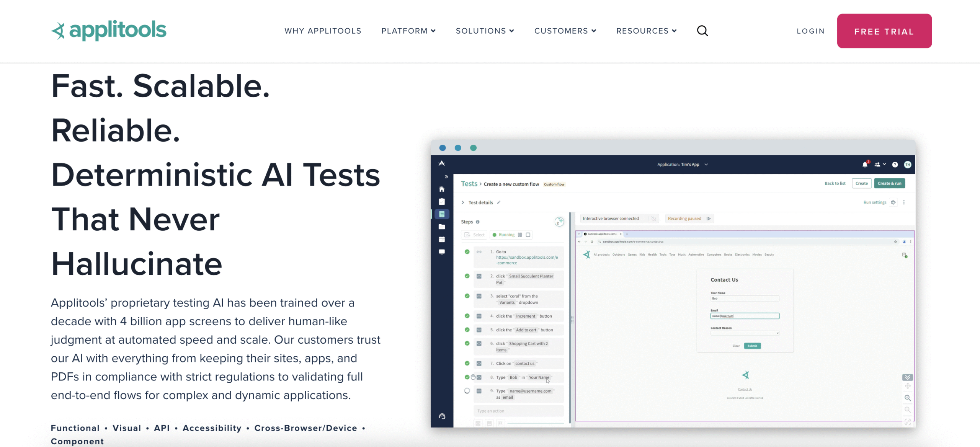Image resolution: width=980 pixels, height=447 pixels.
Task: Expand the Test details section chevron
Action: coord(463,202)
